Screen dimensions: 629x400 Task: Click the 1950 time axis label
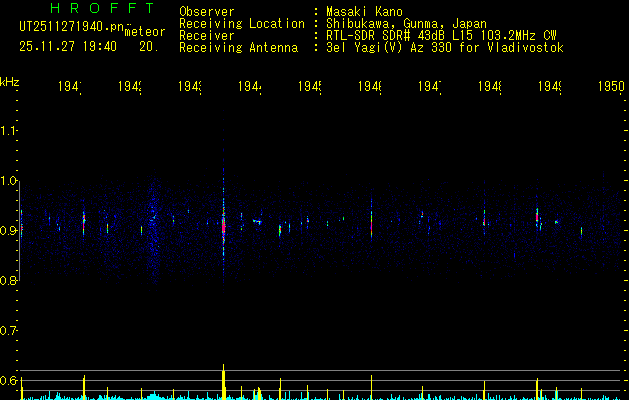(611, 86)
